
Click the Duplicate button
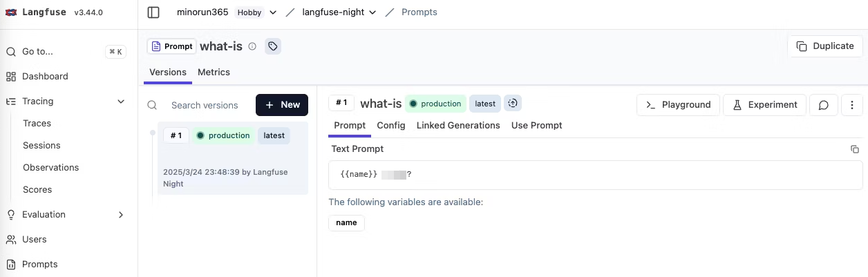(824, 46)
